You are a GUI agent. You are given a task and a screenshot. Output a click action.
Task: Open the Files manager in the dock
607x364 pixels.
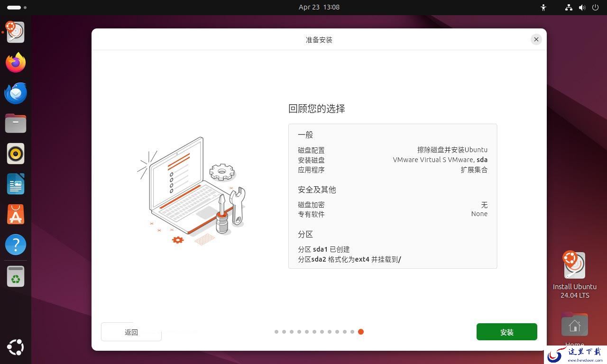click(x=16, y=123)
